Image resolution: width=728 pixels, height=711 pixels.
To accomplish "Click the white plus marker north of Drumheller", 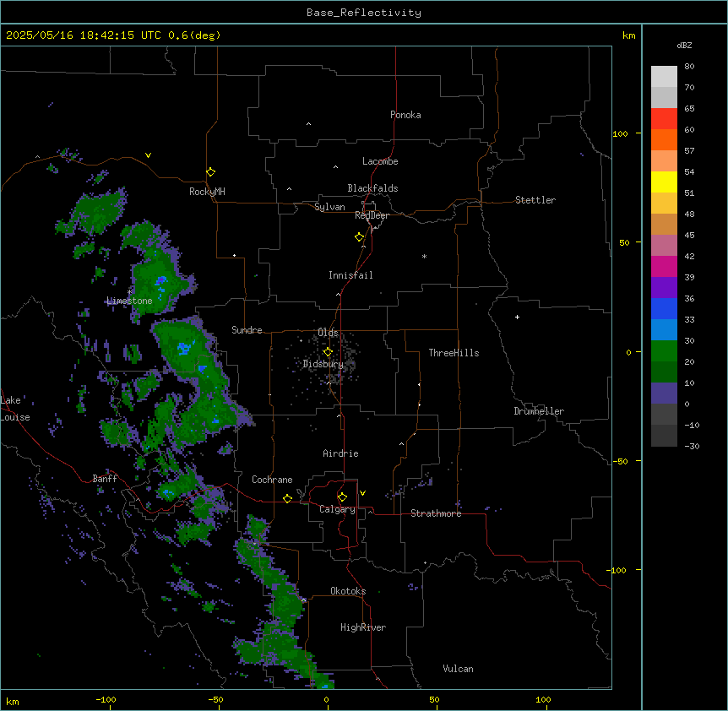I will point(517,317).
